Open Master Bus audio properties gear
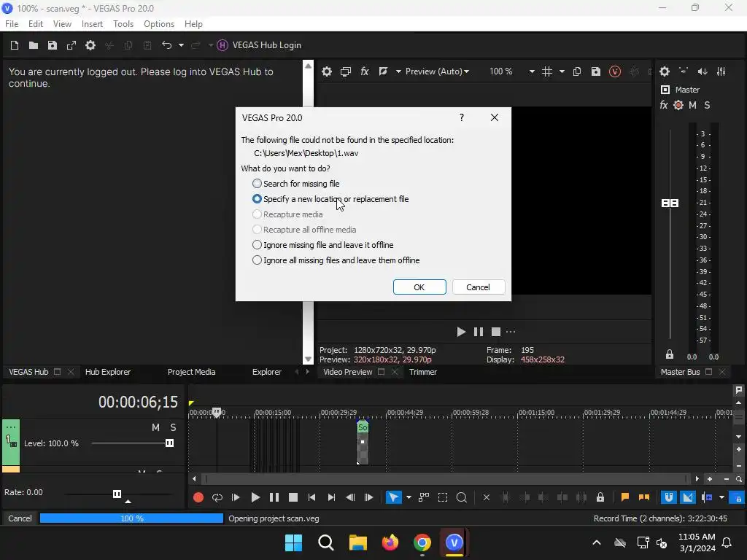This screenshot has width=747, height=560. [665, 71]
